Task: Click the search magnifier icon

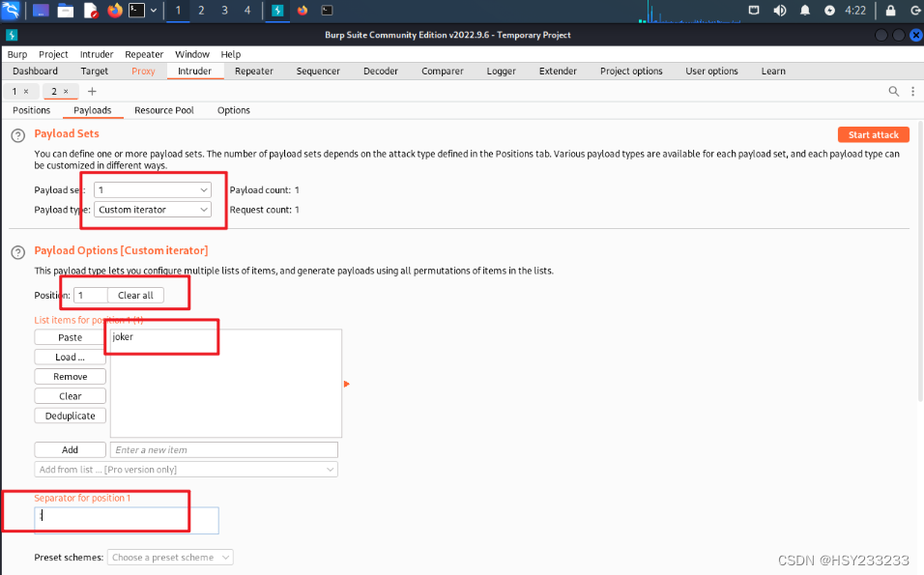Action: [x=893, y=91]
